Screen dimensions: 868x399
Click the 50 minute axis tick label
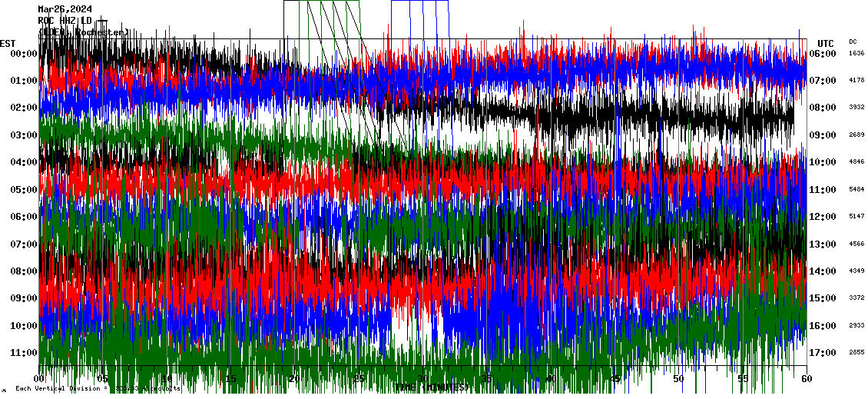coord(678,379)
